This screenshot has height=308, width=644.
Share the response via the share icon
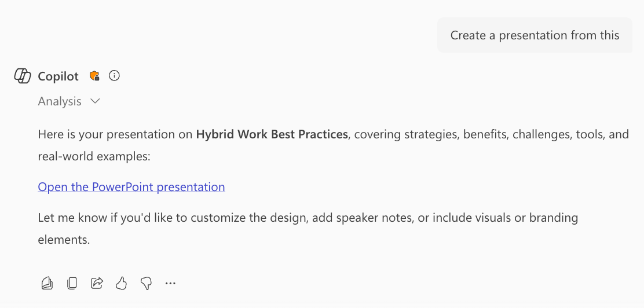[97, 283]
